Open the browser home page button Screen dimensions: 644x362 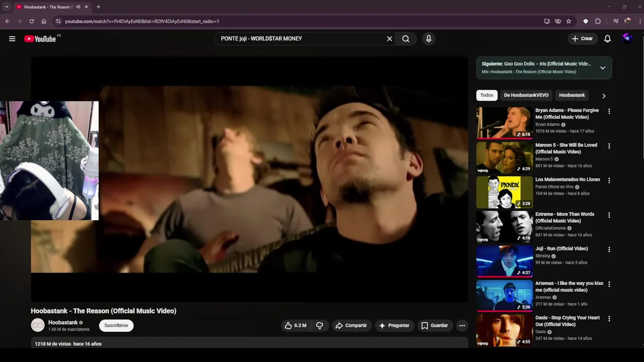click(44, 21)
